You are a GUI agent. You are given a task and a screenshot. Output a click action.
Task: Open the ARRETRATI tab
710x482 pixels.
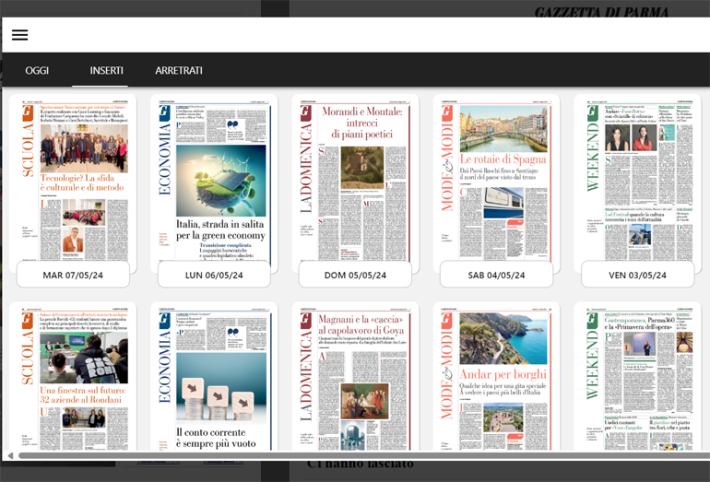(x=179, y=70)
